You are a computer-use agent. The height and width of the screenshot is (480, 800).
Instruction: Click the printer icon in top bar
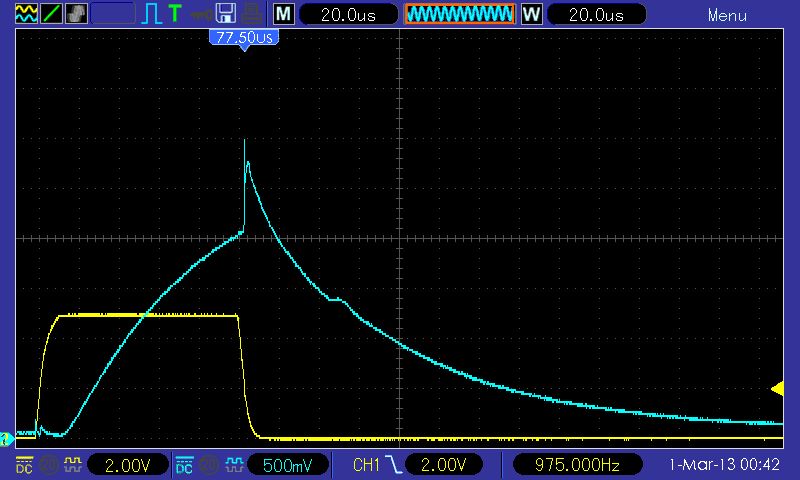pyautogui.click(x=253, y=14)
